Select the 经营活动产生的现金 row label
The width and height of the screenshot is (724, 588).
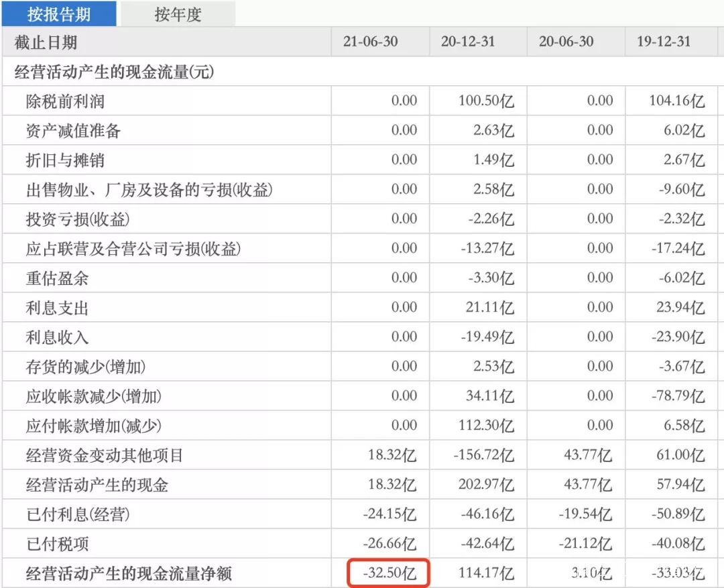tap(97, 485)
